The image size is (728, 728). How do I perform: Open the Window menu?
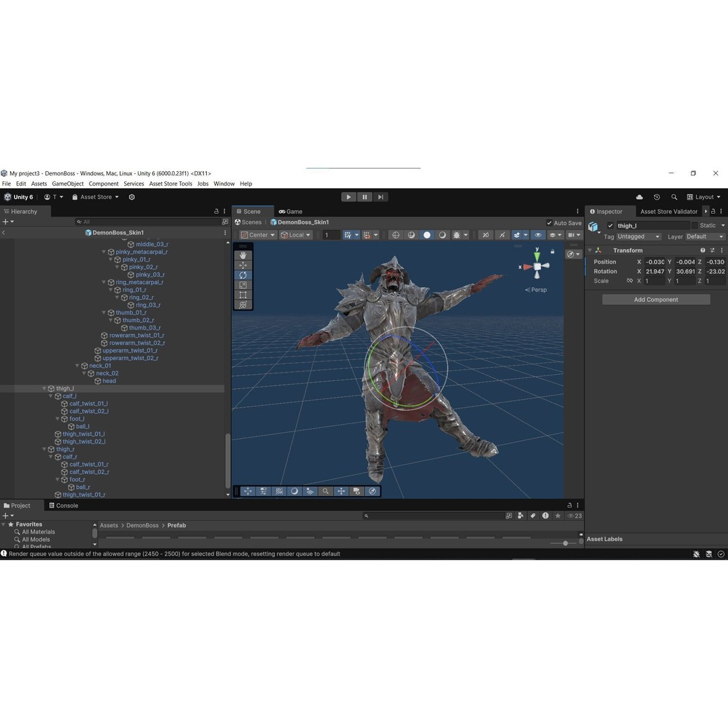pyautogui.click(x=224, y=184)
